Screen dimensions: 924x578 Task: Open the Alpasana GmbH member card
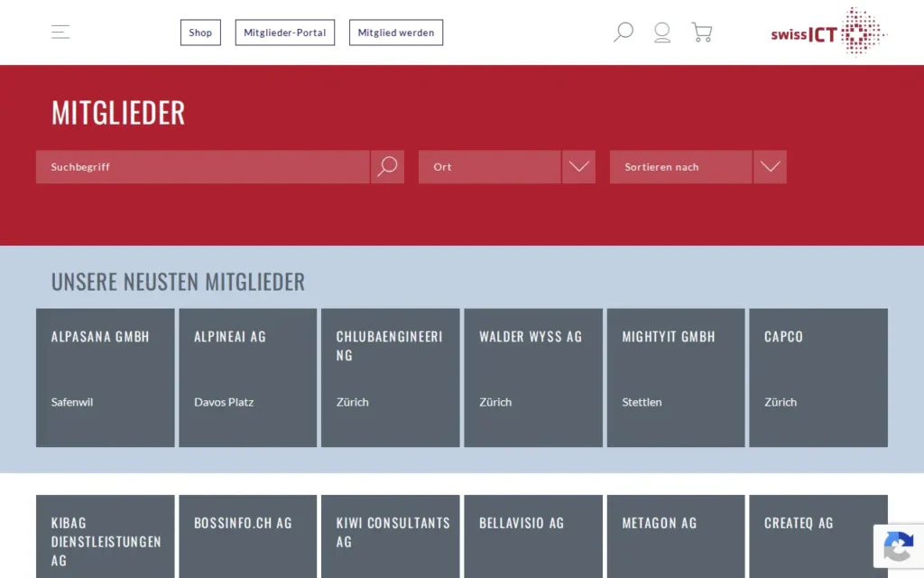tap(105, 378)
